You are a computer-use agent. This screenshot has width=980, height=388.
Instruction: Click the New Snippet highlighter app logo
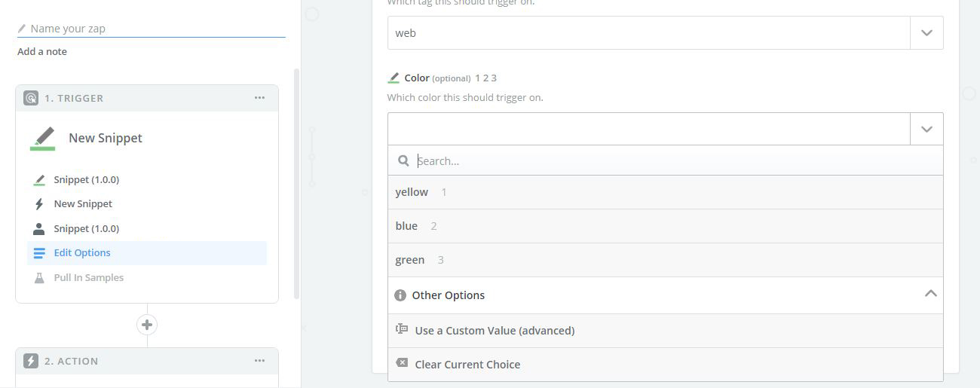43,139
